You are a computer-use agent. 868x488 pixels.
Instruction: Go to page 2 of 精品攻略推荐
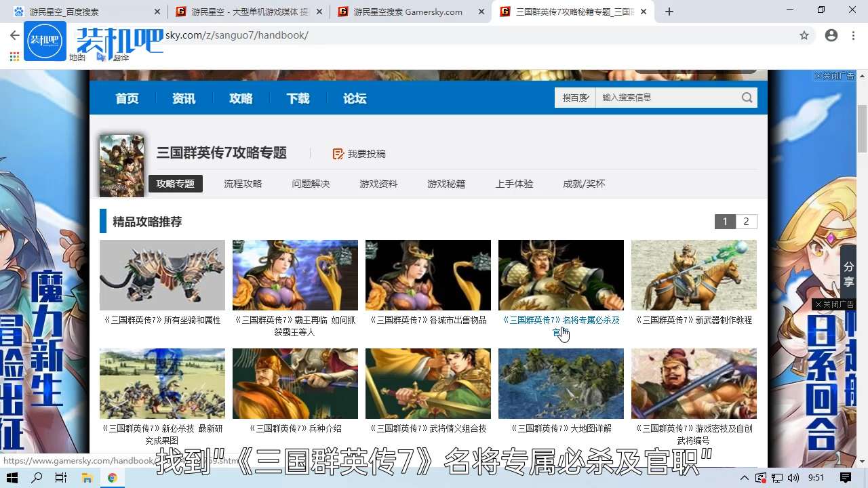(746, 221)
